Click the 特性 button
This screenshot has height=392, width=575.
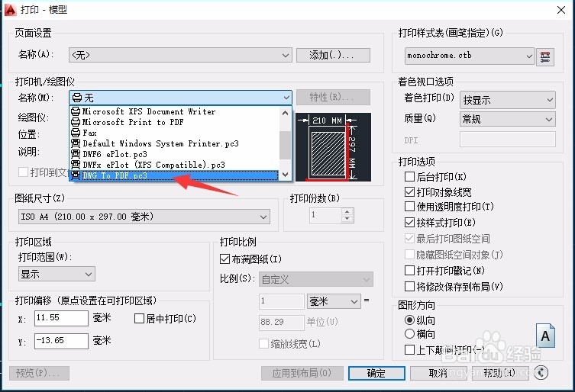click(333, 98)
